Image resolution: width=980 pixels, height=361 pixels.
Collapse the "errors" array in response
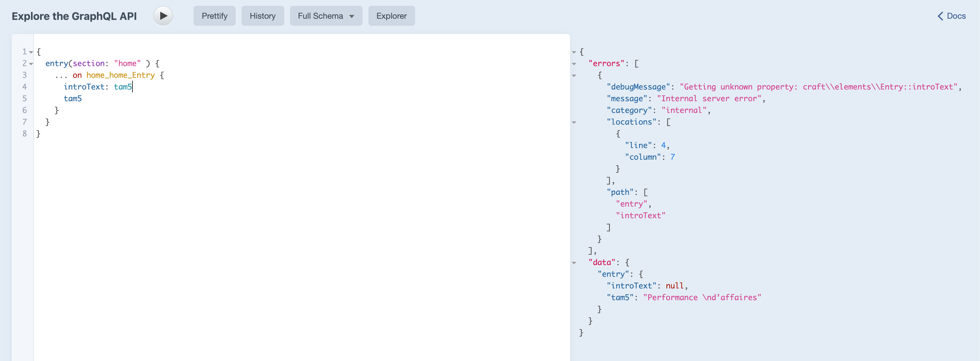pyautogui.click(x=574, y=64)
